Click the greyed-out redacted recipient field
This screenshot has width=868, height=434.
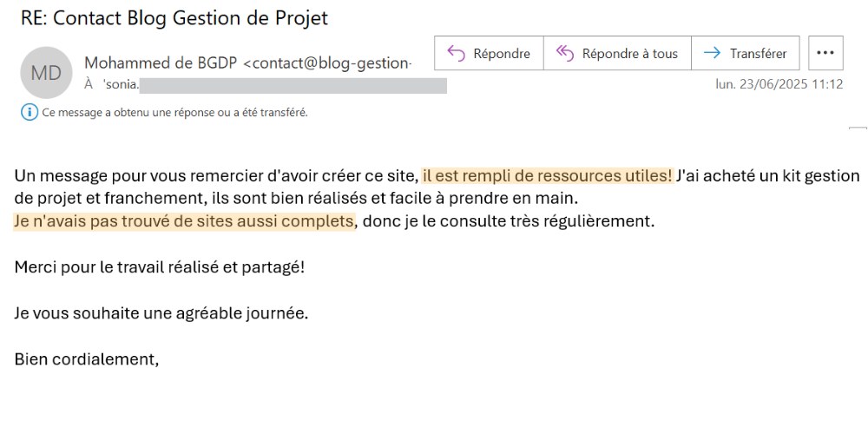293,86
